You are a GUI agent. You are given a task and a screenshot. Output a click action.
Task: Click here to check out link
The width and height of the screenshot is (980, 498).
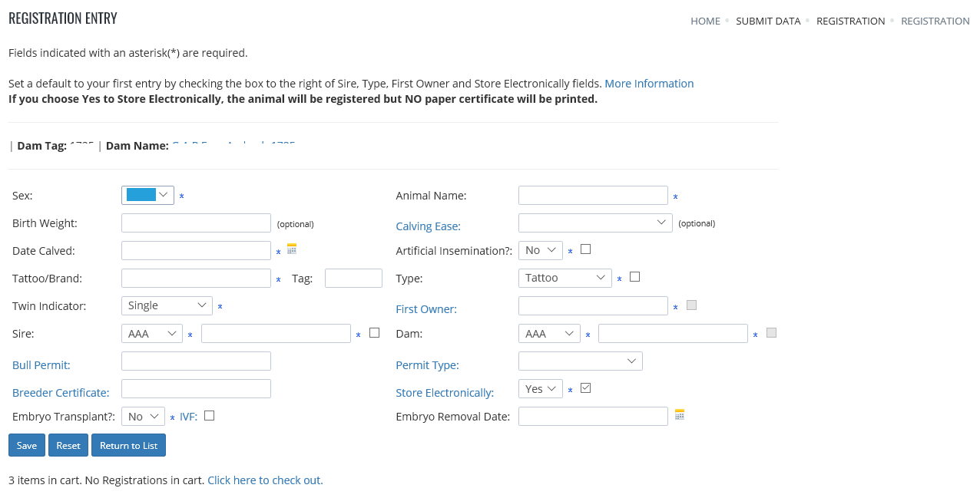[x=265, y=480]
